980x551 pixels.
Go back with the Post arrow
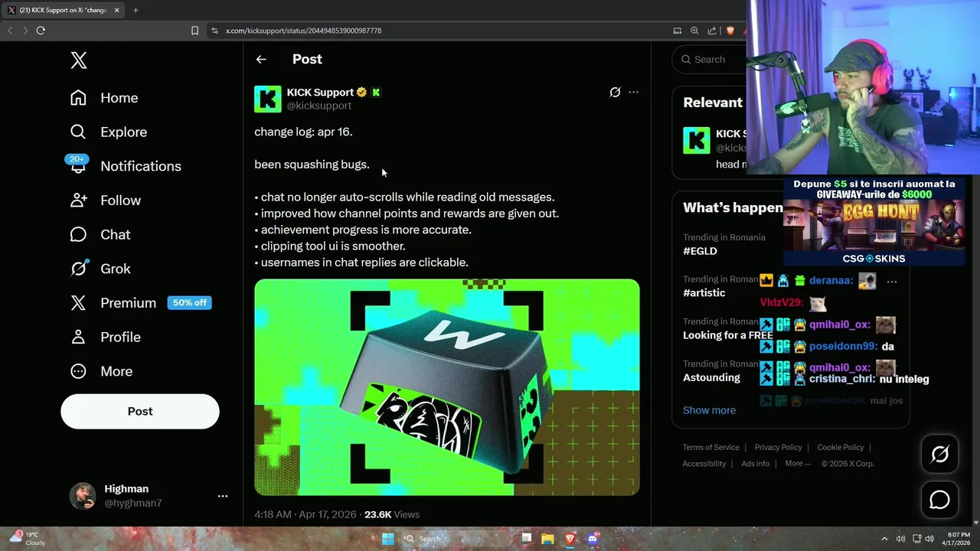coord(261,59)
